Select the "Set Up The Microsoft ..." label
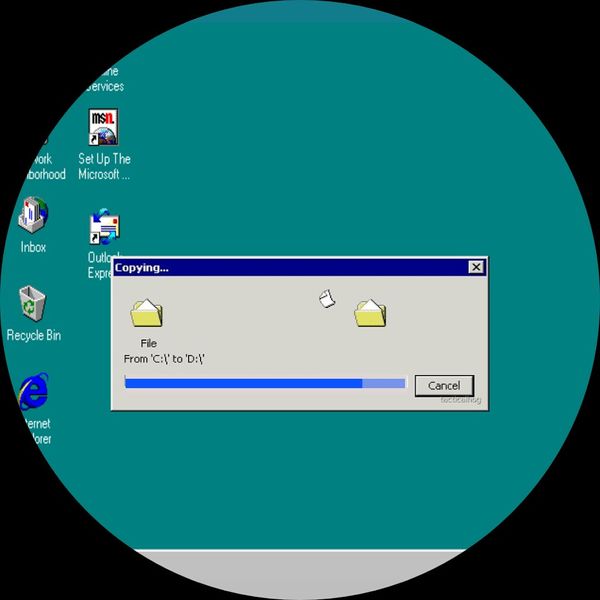The height and width of the screenshot is (600, 600). tap(104, 166)
